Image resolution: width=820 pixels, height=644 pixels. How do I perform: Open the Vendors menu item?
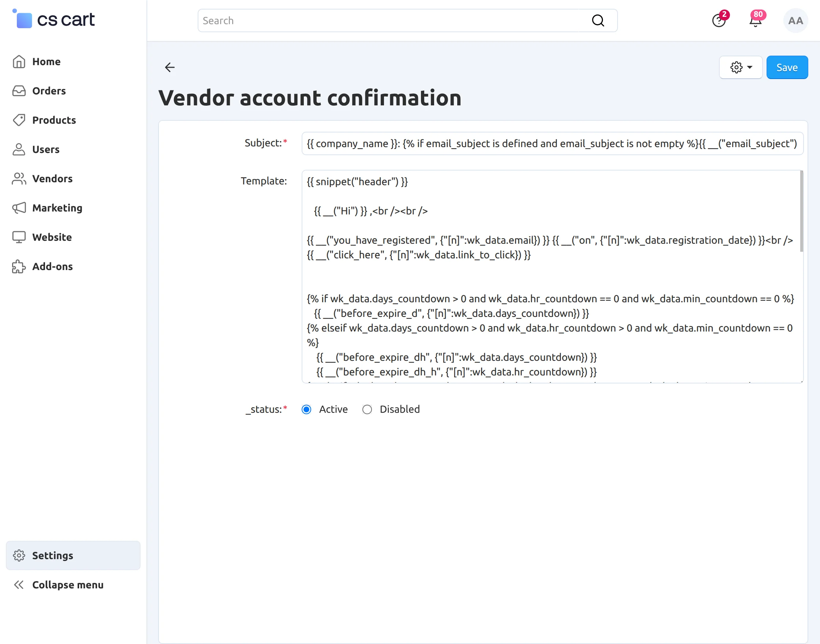[x=73, y=179]
